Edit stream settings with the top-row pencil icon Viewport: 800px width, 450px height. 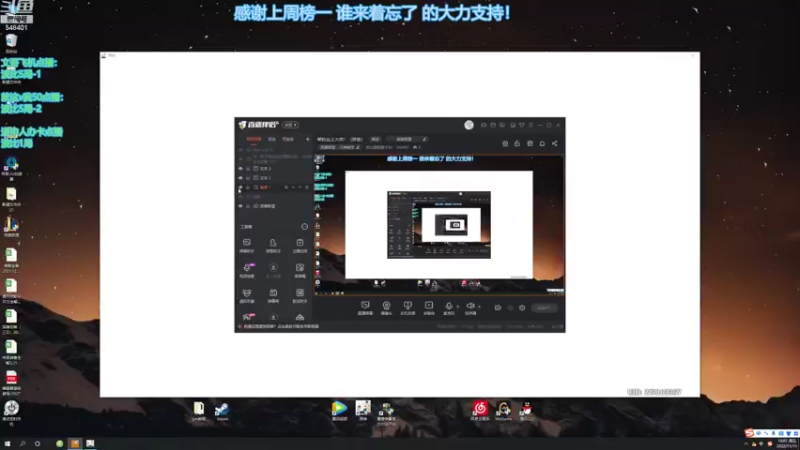click(x=424, y=139)
